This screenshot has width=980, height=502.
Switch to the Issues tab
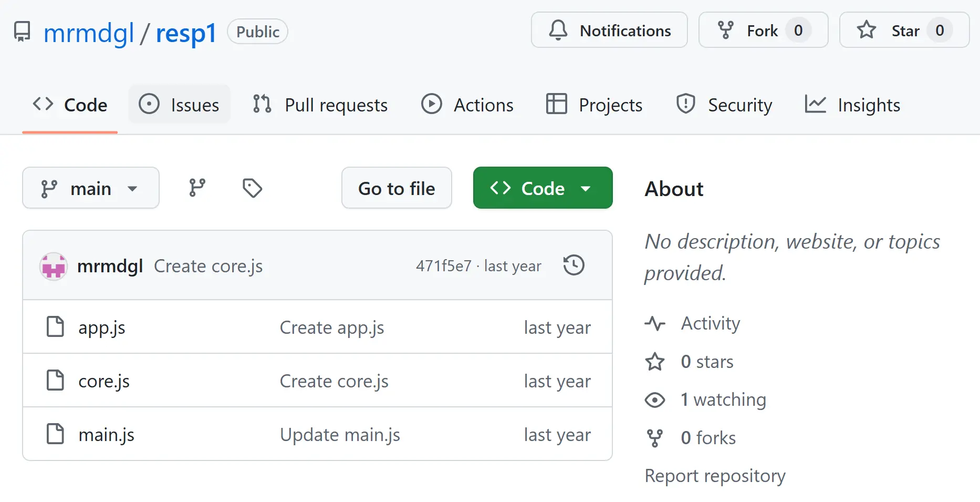click(x=180, y=105)
